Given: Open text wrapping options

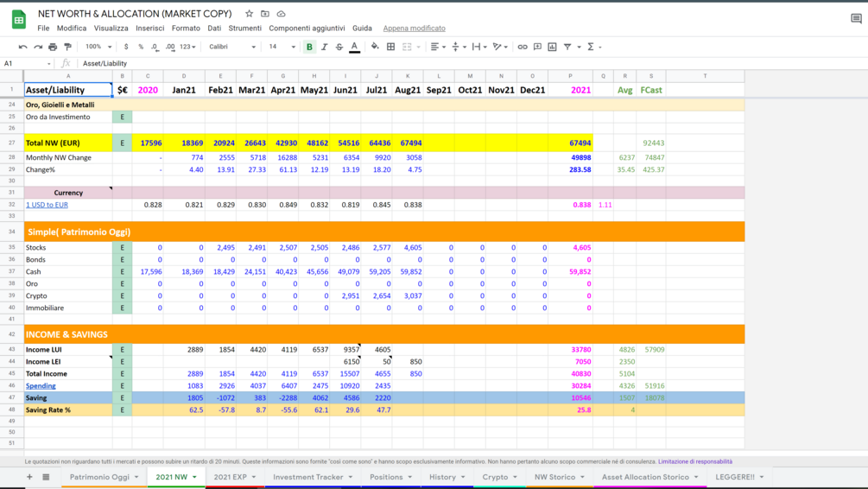Looking at the screenshot, I should 478,47.
